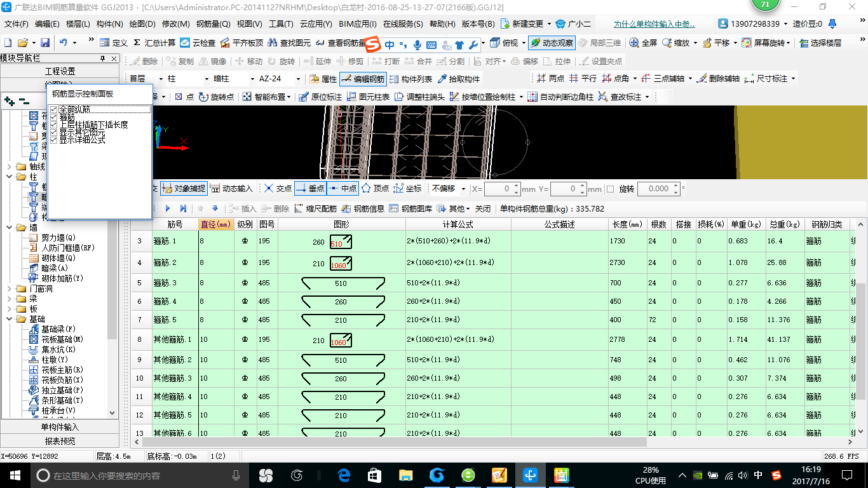868x488 pixels.
Task: Click 平齐板顶 tool
Action: [x=241, y=43]
